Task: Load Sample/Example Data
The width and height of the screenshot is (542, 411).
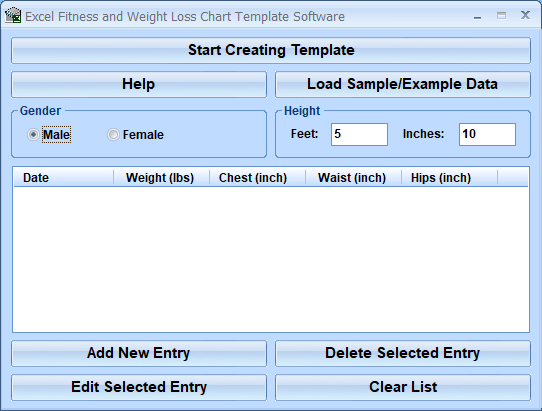Action: pyautogui.click(x=403, y=84)
